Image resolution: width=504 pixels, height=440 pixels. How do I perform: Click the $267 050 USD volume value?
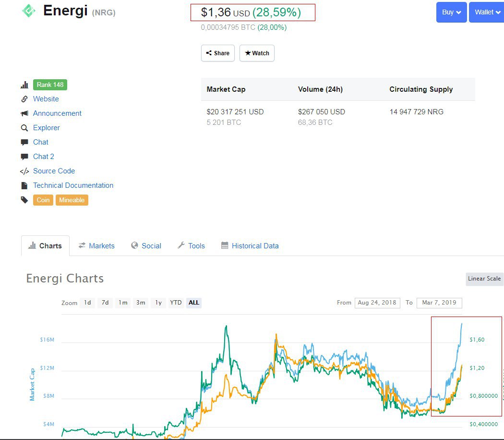tap(322, 112)
